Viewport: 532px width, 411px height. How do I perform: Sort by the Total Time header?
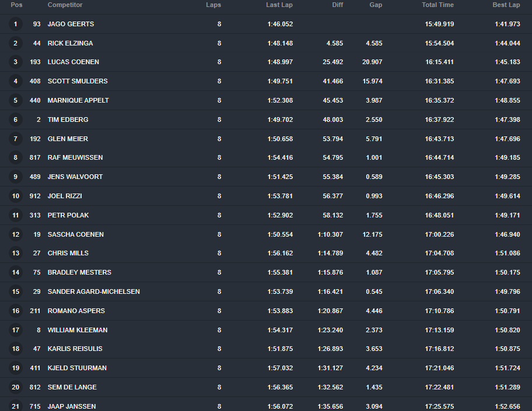[437, 5]
